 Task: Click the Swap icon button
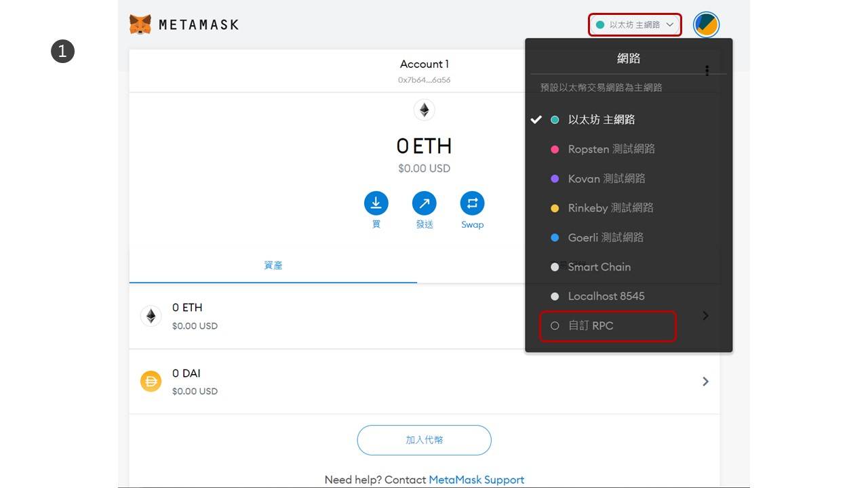point(472,203)
